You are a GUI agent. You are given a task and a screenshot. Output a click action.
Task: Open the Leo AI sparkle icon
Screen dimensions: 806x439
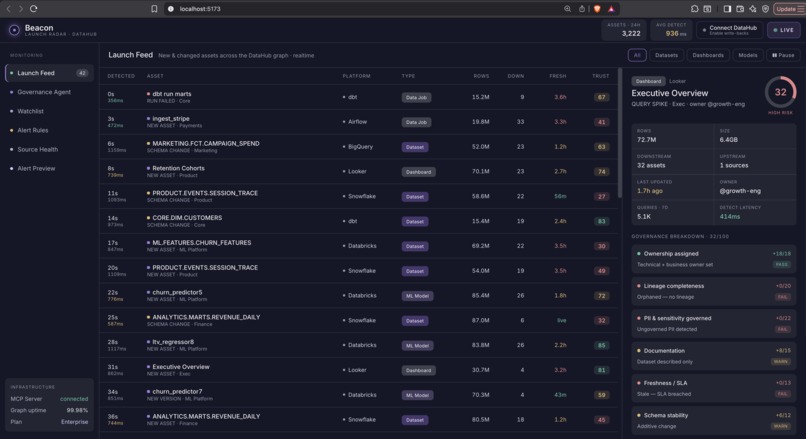pos(753,9)
